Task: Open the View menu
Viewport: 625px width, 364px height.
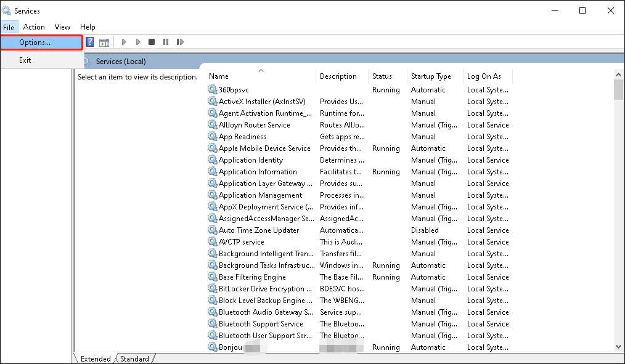Action: pyautogui.click(x=62, y=27)
